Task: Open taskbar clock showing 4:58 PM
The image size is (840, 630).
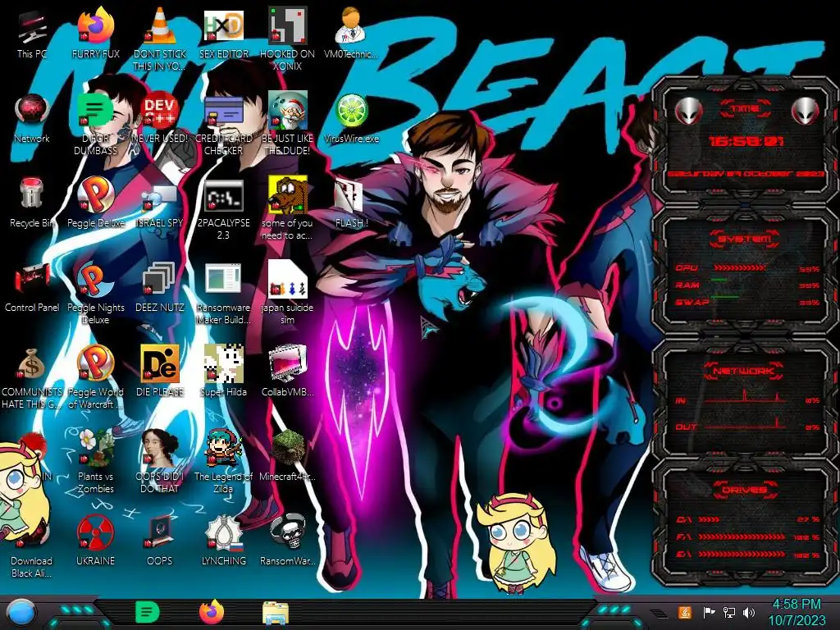Action: pos(797,612)
